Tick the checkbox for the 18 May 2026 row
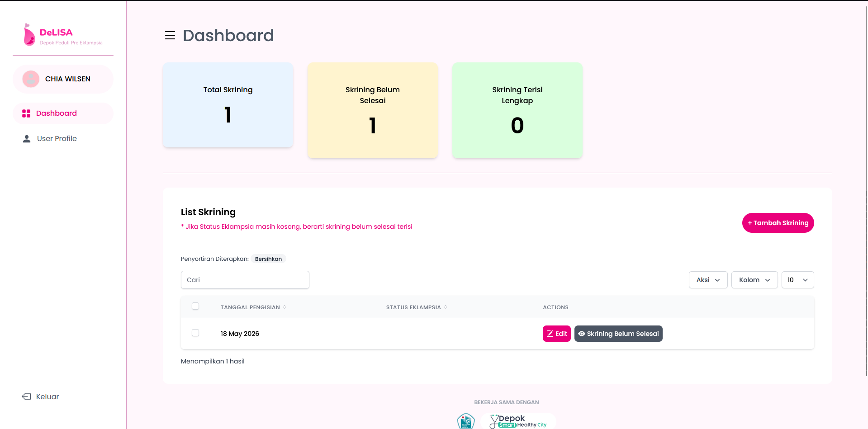The height and width of the screenshot is (429, 868). [195, 333]
